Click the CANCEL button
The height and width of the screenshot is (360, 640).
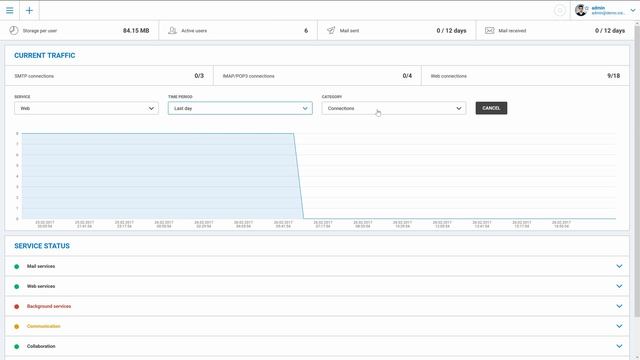coord(491,108)
